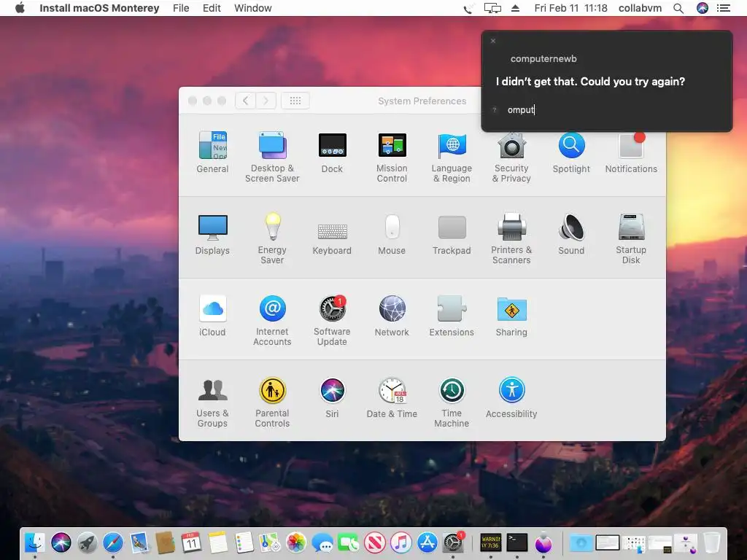Activate Siri from the menu bar
Image resolution: width=747 pixels, height=560 pixels.
703,8
